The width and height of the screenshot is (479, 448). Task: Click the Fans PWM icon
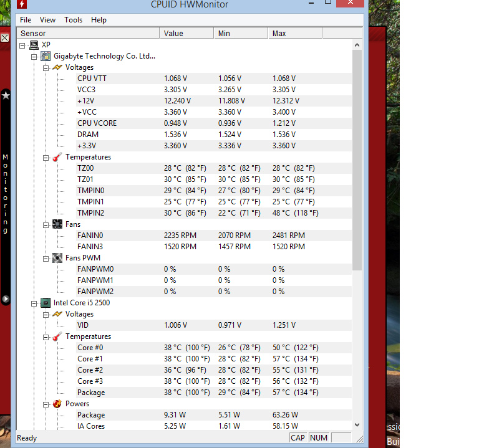(x=57, y=258)
